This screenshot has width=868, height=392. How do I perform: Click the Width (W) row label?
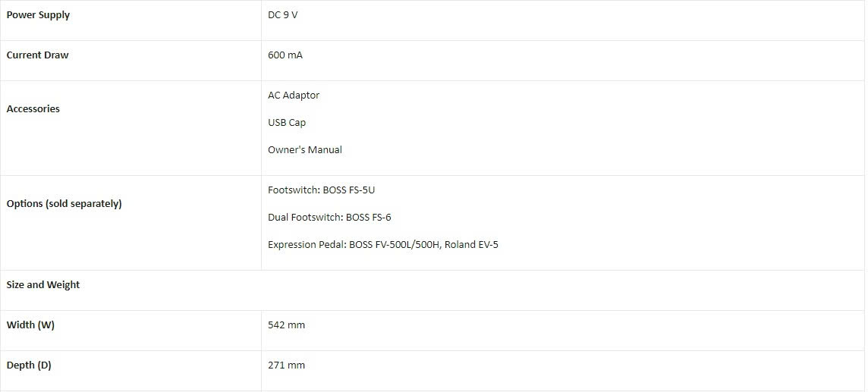(30, 325)
